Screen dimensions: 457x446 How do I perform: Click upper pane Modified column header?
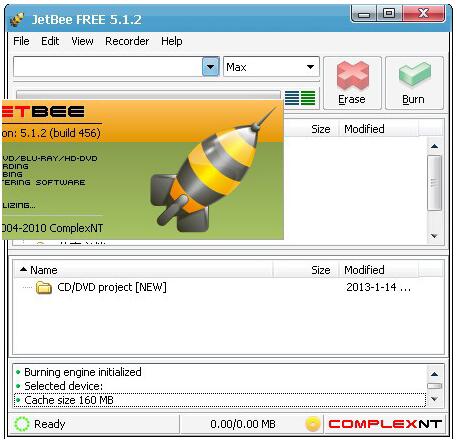(x=378, y=129)
